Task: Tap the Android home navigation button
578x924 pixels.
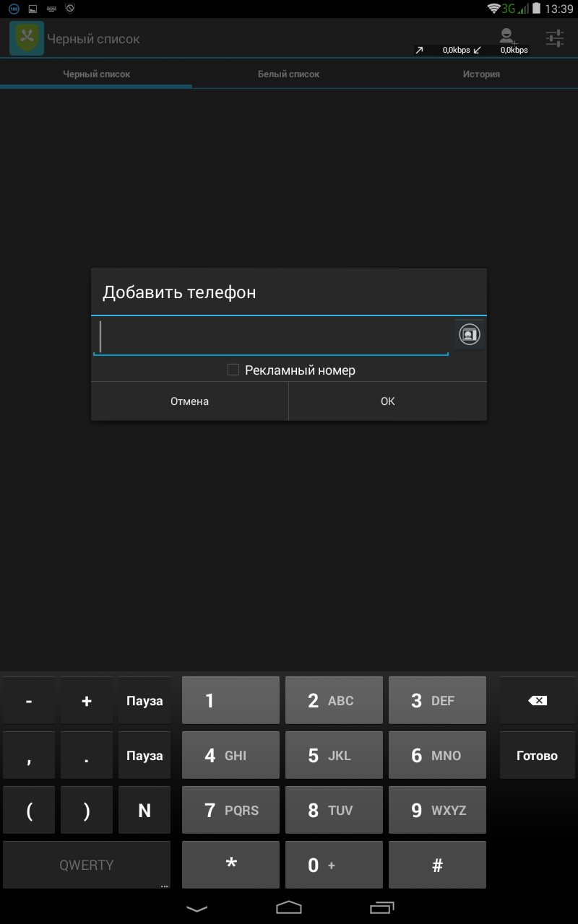Action: [289, 907]
